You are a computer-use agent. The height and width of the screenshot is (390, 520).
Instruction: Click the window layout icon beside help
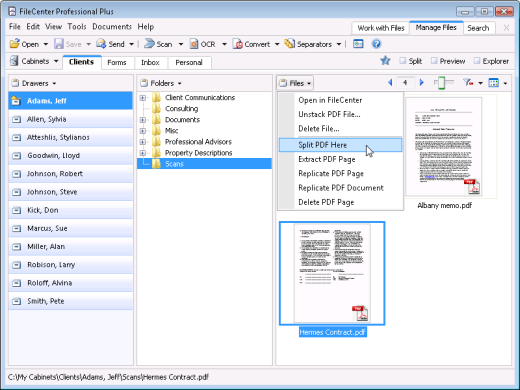(x=358, y=44)
